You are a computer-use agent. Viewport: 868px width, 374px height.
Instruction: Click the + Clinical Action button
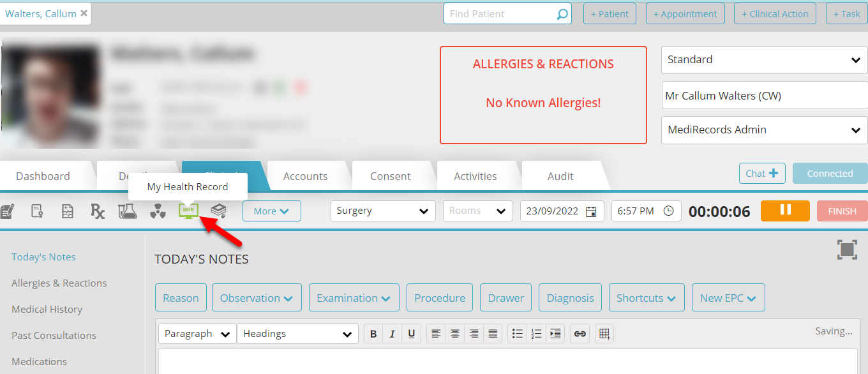click(x=775, y=13)
